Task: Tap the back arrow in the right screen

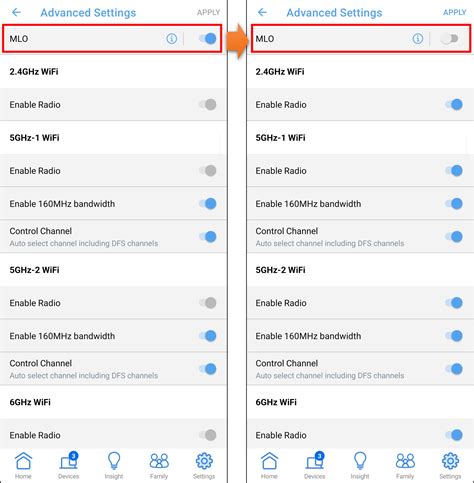Action: click(x=262, y=13)
